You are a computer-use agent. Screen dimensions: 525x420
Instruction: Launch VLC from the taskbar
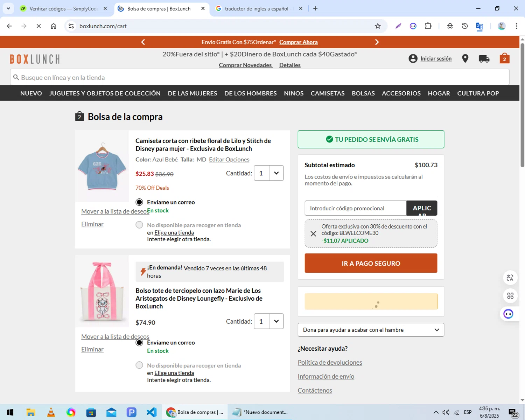(x=51, y=412)
